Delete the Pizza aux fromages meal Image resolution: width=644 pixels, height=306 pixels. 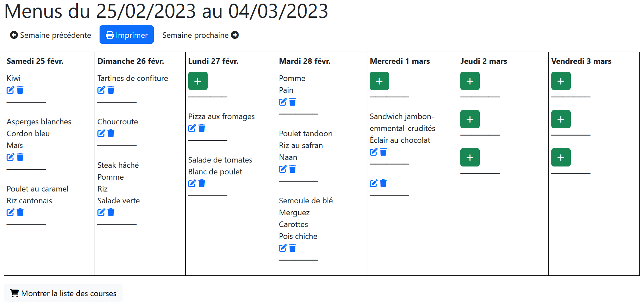tap(202, 128)
